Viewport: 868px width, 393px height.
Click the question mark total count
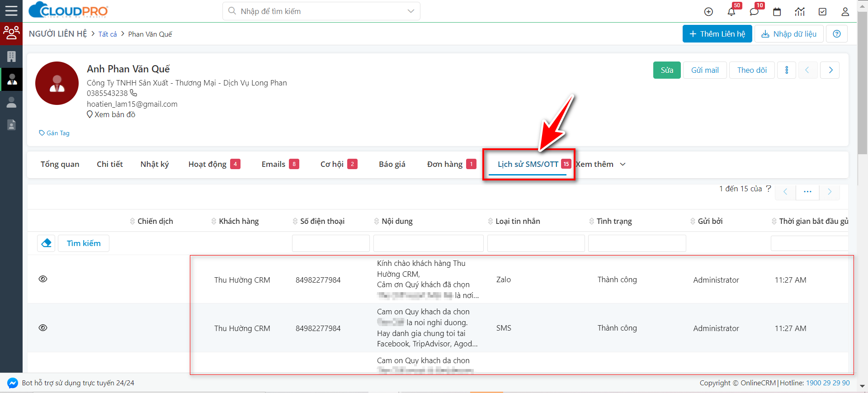point(768,189)
